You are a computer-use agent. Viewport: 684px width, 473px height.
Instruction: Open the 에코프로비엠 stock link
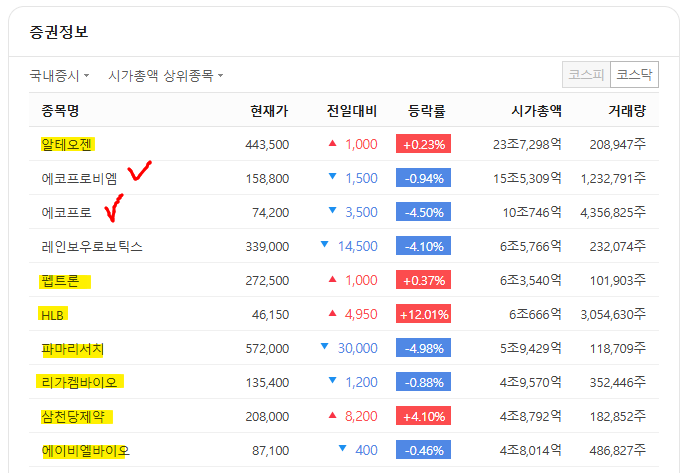pyautogui.click(x=79, y=178)
